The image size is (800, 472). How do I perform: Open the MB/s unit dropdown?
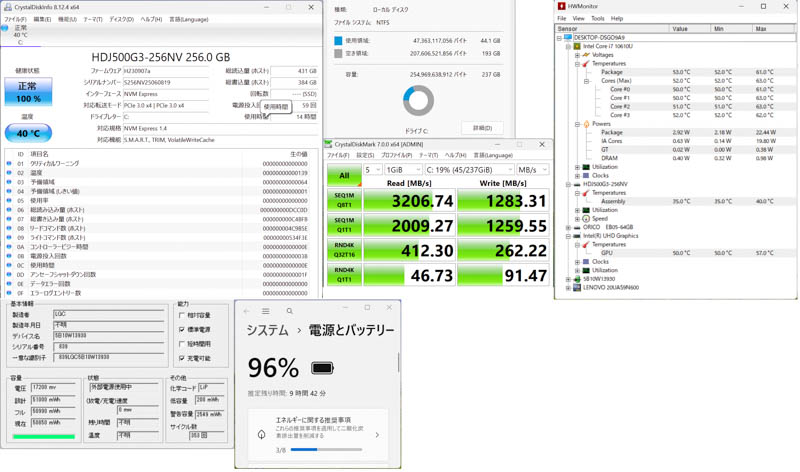(x=532, y=170)
